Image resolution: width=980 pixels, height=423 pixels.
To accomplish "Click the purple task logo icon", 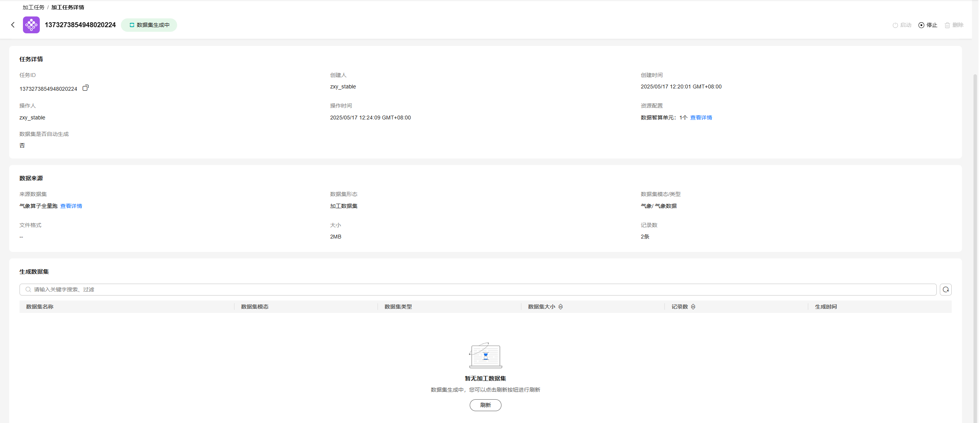I will tap(31, 25).
